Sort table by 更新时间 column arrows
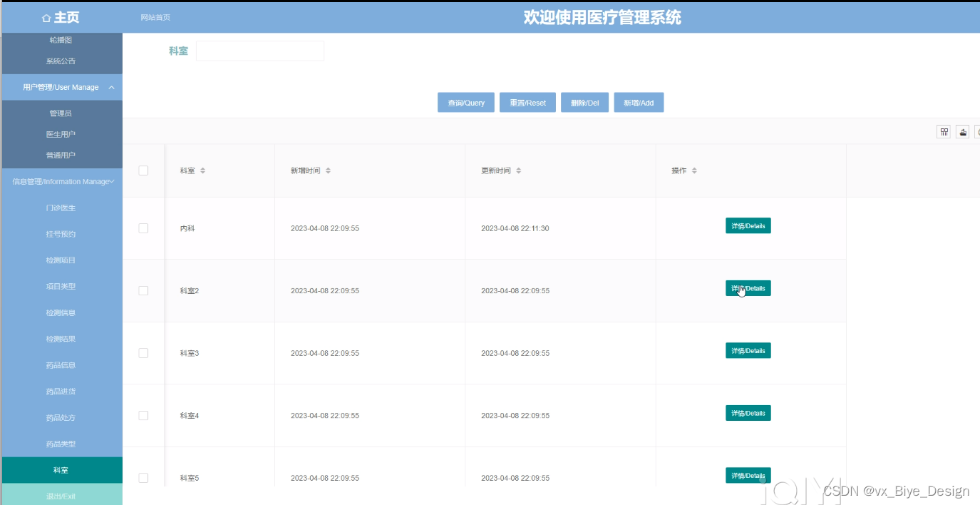The width and height of the screenshot is (980, 505). click(x=519, y=171)
